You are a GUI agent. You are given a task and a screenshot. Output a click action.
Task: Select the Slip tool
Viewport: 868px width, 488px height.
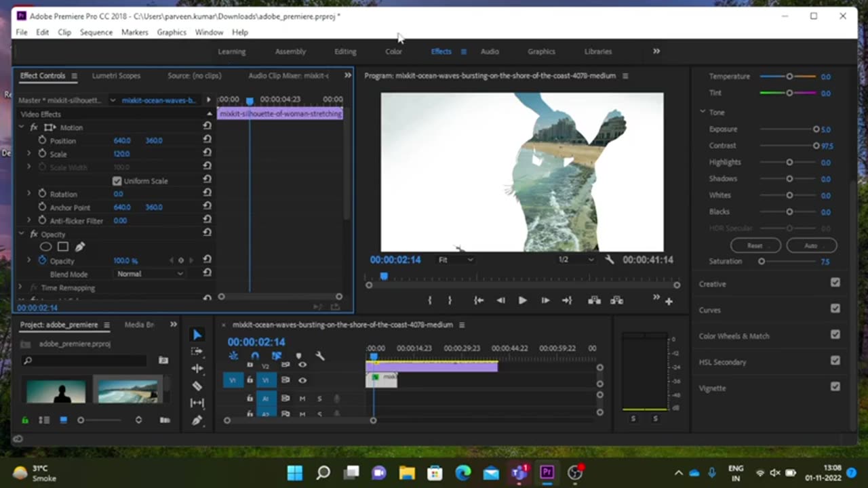coord(197,403)
